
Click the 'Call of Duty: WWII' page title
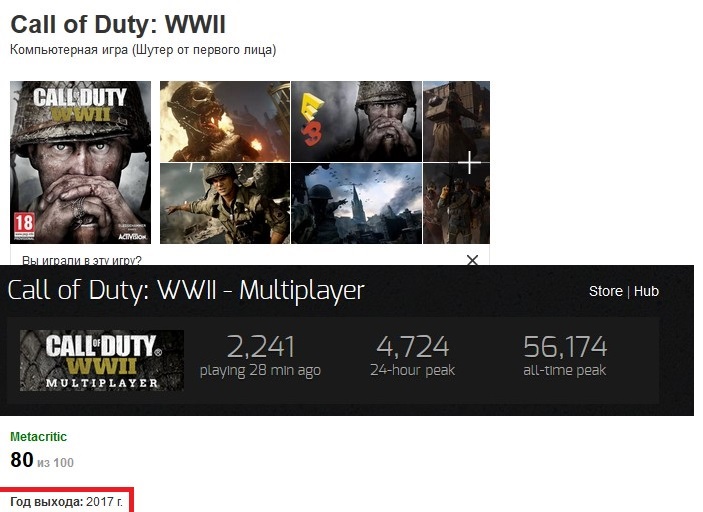coord(118,24)
